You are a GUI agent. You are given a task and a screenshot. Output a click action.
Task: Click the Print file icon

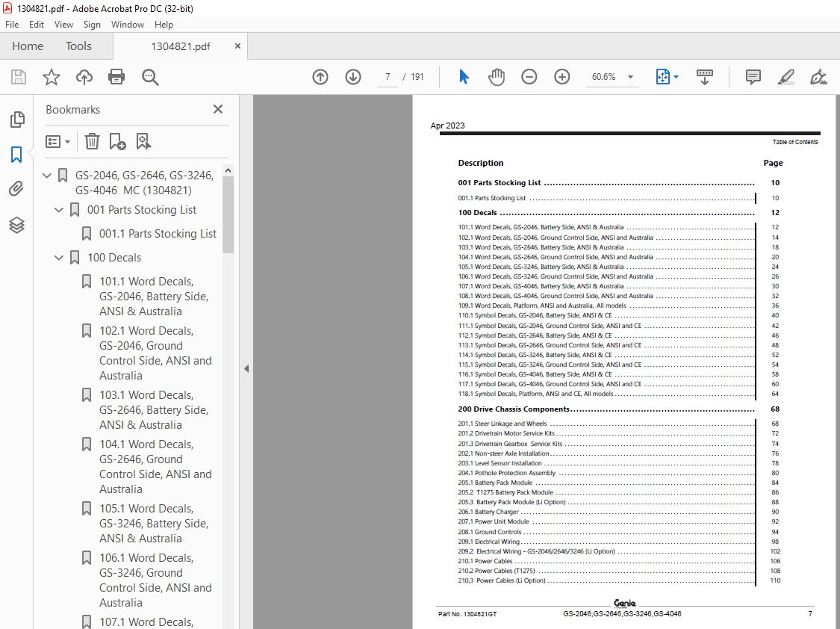pos(116,77)
